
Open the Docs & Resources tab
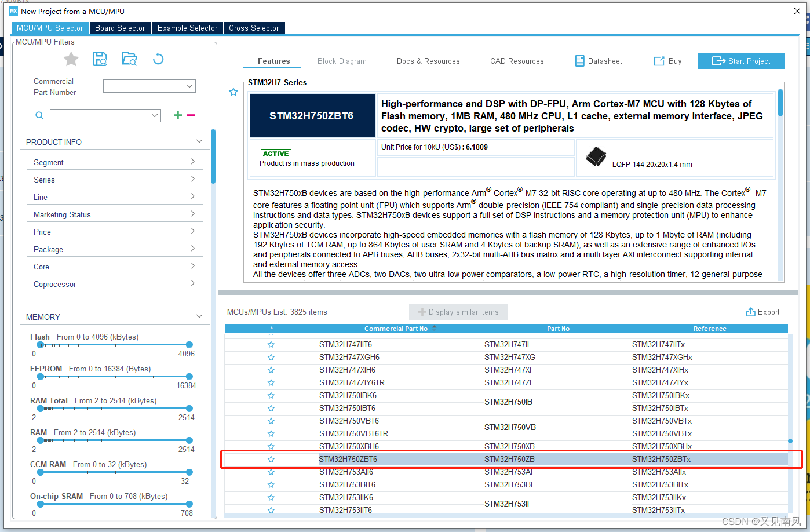click(x=428, y=61)
